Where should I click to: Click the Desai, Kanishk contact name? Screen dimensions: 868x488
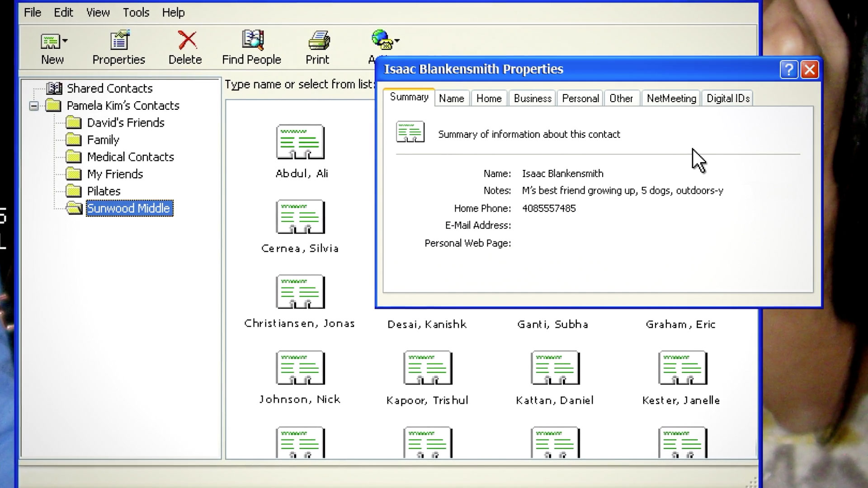[x=427, y=324]
